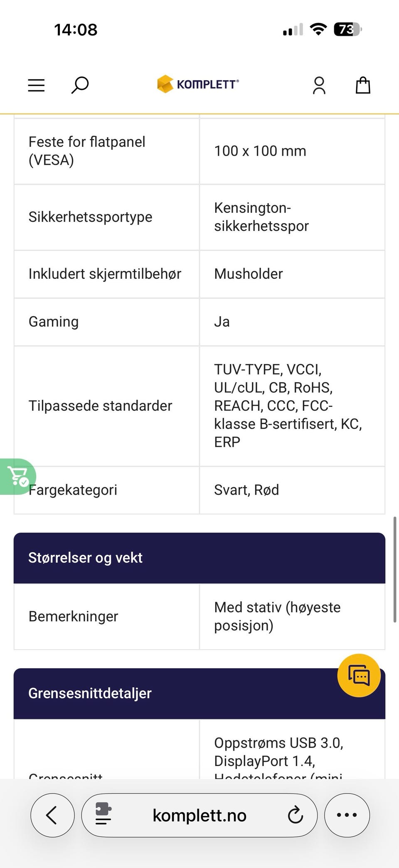Open the hamburger navigation menu
The image size is (399, 868).
pyautogui.click(x=36, y=85)
